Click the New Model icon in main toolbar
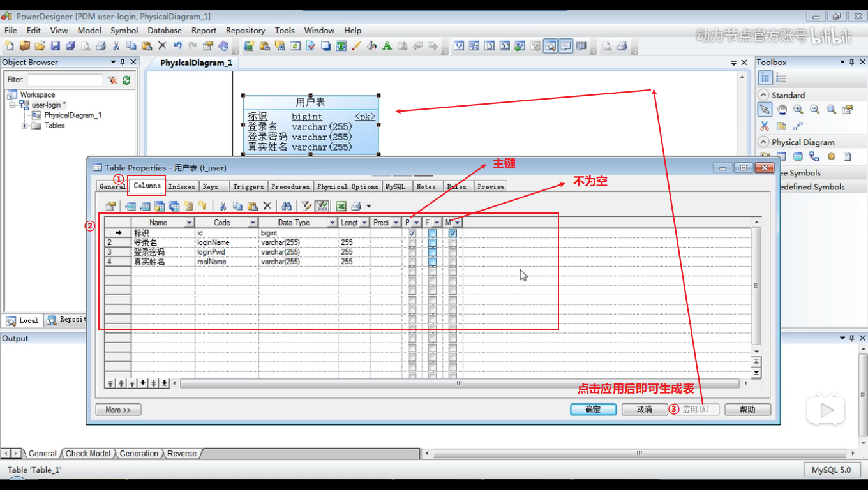 (x=9, y=46)
